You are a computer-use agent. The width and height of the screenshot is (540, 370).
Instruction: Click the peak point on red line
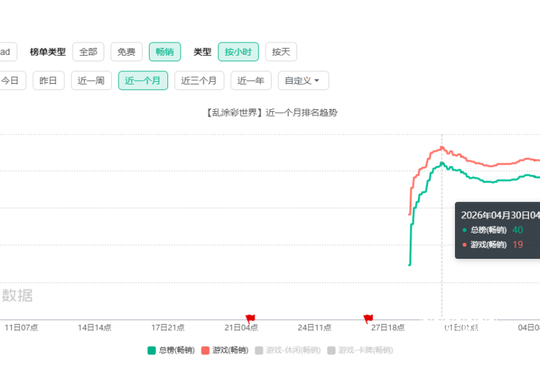click(442, 148)
